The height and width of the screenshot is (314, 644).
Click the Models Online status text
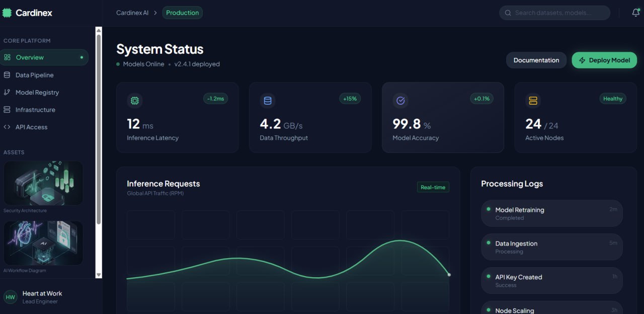tap(143, 64)
